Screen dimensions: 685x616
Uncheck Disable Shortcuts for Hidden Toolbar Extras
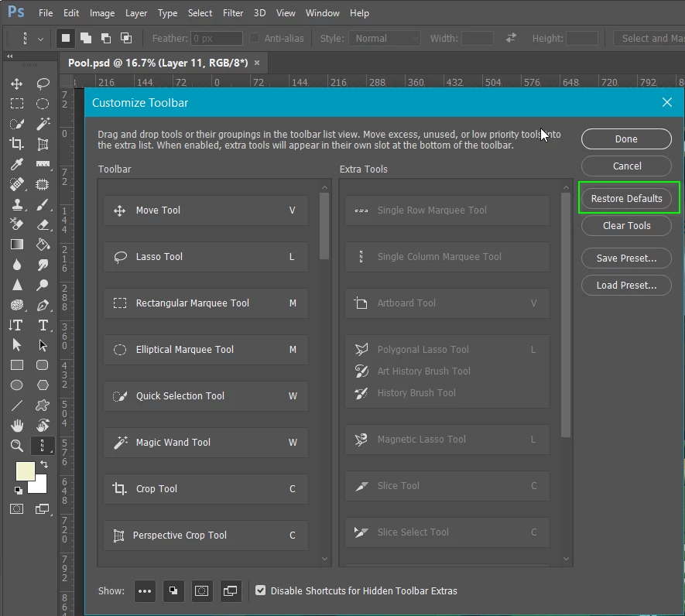pos(260,590)
